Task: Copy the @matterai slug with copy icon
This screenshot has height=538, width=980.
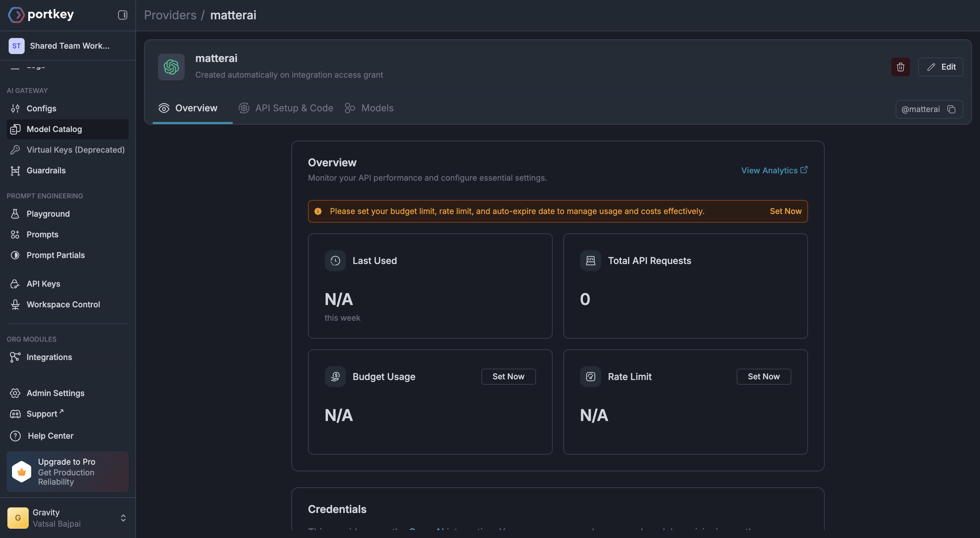Action: point(951,109)
